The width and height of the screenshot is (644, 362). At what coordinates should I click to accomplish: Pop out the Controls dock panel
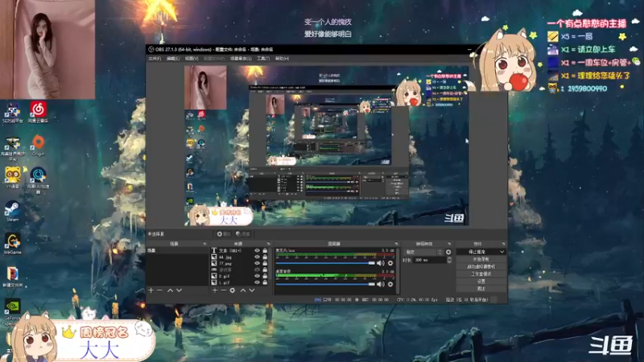point(503,244)
